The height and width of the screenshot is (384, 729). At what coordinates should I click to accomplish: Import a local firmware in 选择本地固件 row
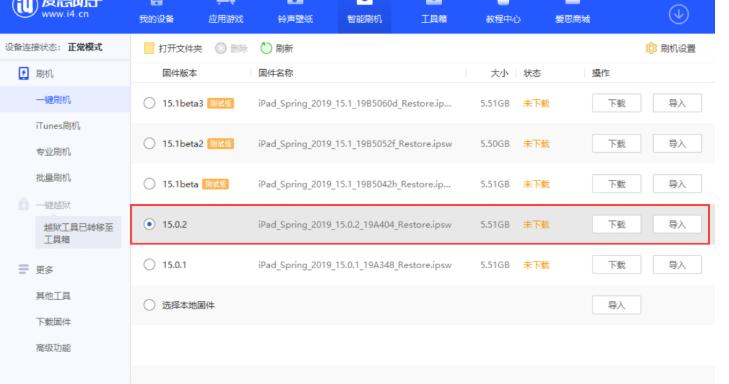coord(616,305)
